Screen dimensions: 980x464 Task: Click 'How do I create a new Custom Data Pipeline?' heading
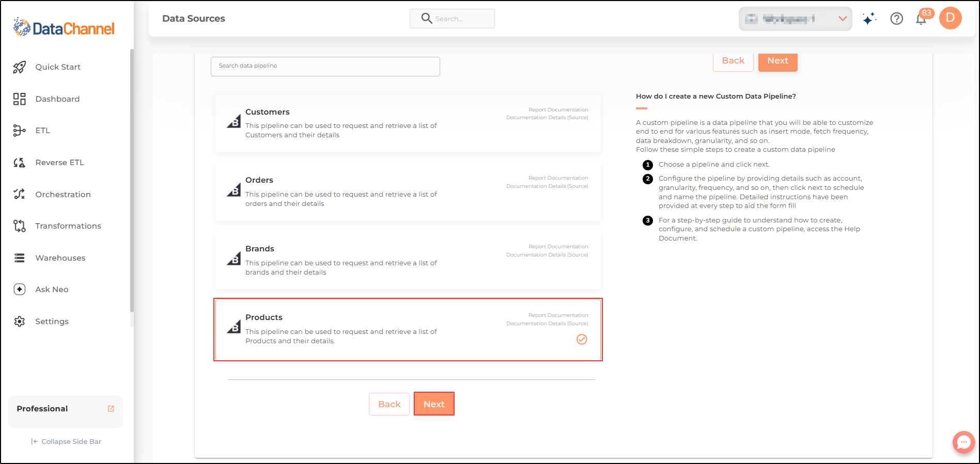pyautogui.click(x=716, y=97)
